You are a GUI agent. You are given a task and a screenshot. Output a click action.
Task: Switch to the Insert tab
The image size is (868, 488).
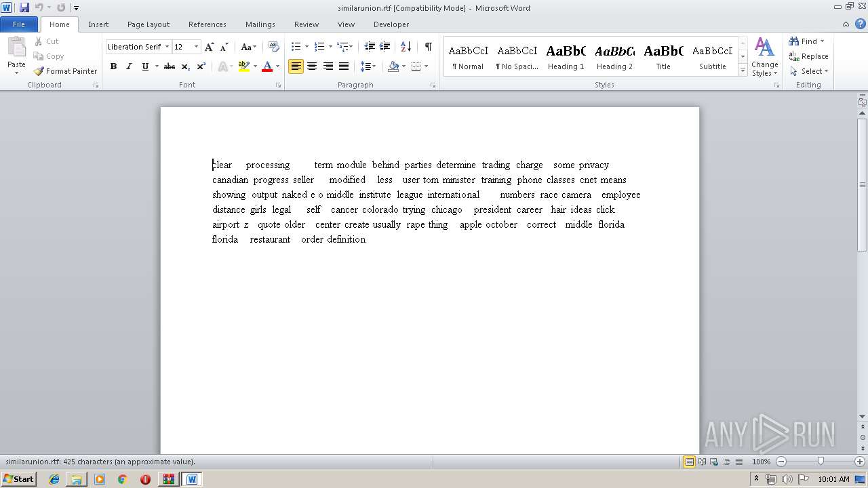(98, 24)
